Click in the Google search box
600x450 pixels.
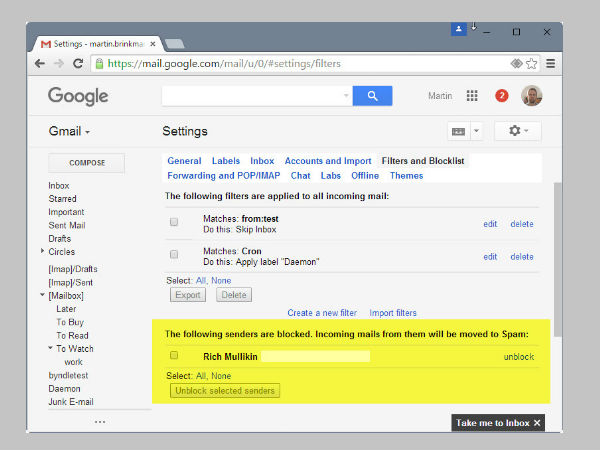tap(251, 96)
